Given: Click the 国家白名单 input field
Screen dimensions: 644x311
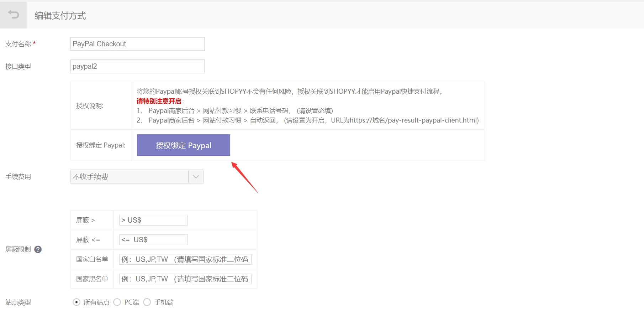Looking at the screenshot, I should point(185,259).
